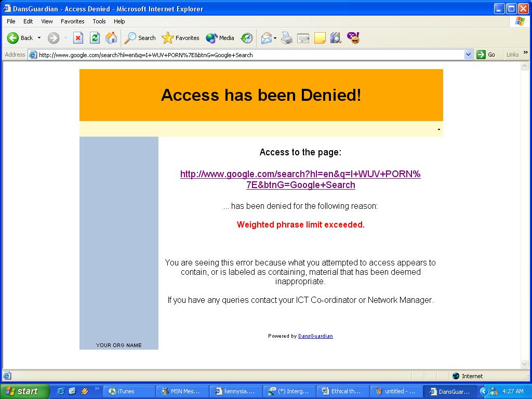The width and height of the screenshot is (532, 399).
Task: Click the status bar page icon
Action: click(x=7, y=376)
